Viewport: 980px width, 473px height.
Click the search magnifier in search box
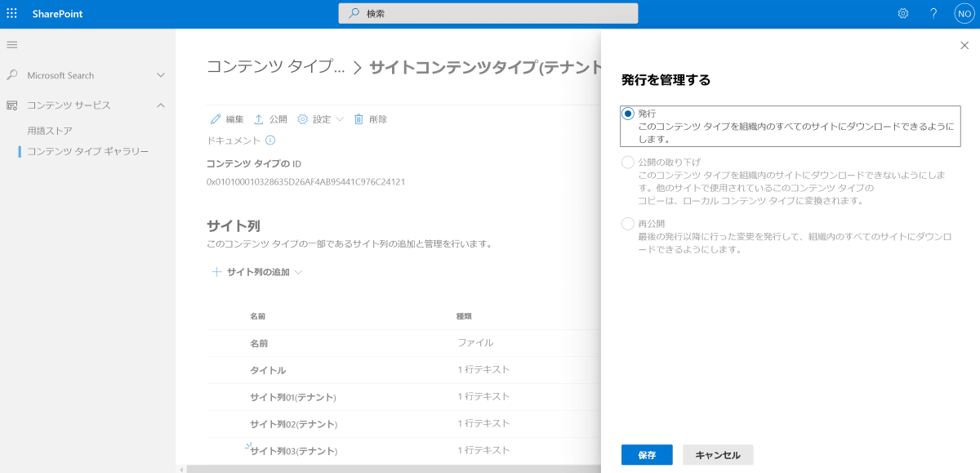point(354,14)
